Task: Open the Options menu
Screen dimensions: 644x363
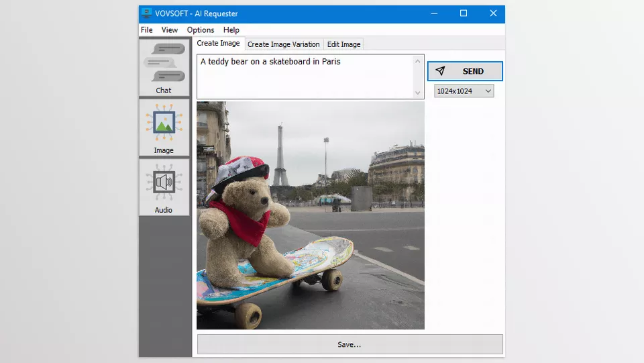Action: 201,30
